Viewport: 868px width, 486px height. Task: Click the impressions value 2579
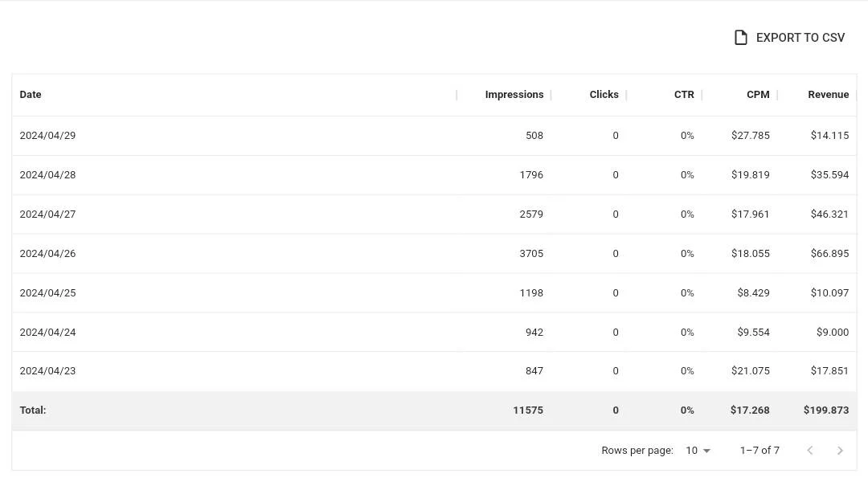coord(531,214)
